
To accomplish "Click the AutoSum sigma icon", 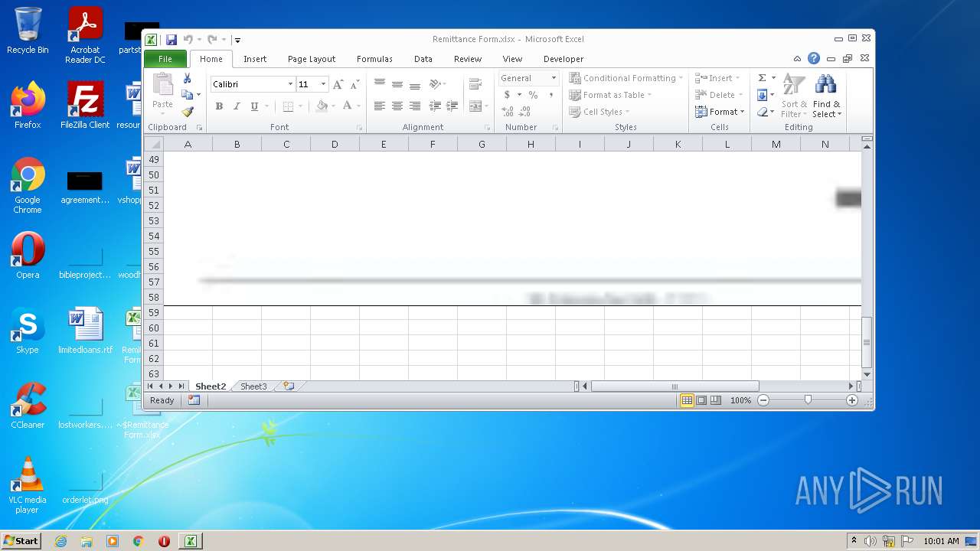I will pyautogui.click(x=762, y=78).
